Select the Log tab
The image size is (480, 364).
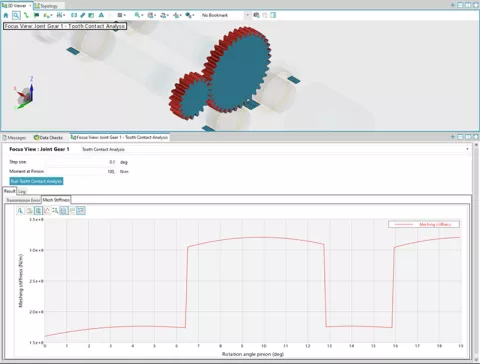(22, 191)
